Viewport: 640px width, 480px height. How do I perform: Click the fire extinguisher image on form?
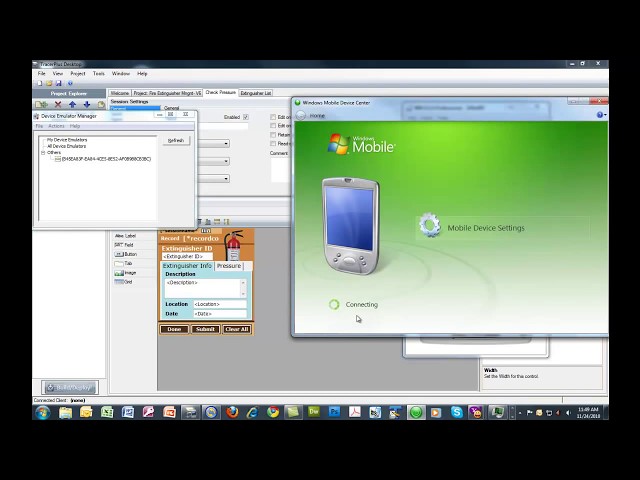coord(234,245)
